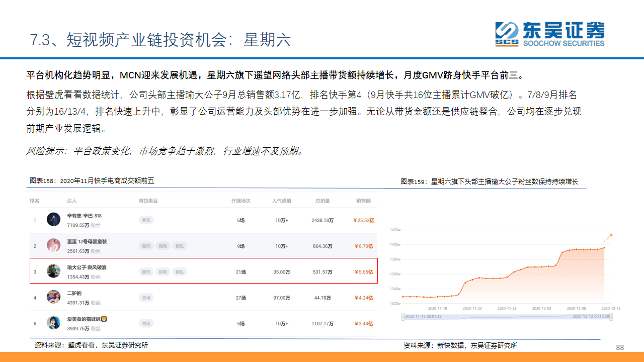The height and width of the screenshot is (362, 644).
Task: Select the name 蛋蛋 12号母婴童装
Action: point(87,242)
